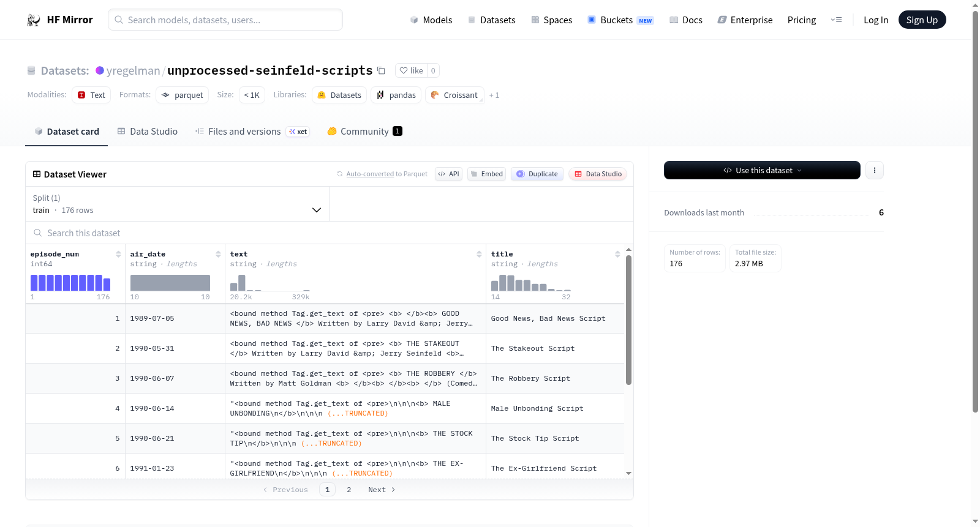980x527 pixels.
Task: Copy dataset name with the copy icon
Action: pyautogui.click(x=381, y=70)
